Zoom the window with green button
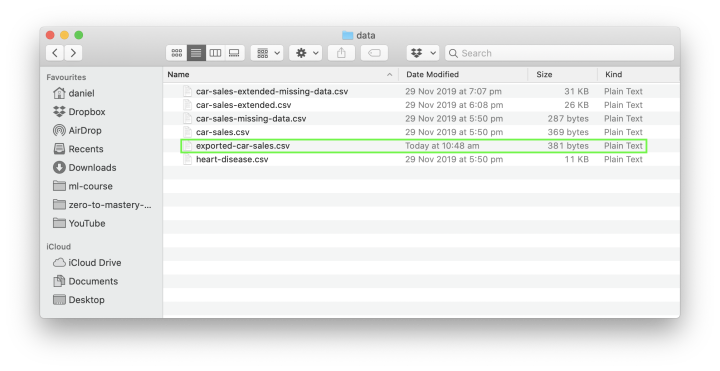The height and width of the screenshot is (371, 720). pos(79,35)
